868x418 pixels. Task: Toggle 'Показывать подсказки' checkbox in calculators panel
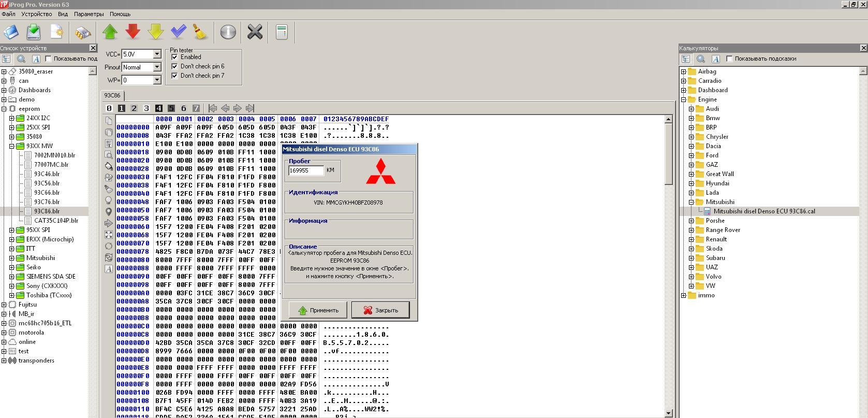coord(729,59)
